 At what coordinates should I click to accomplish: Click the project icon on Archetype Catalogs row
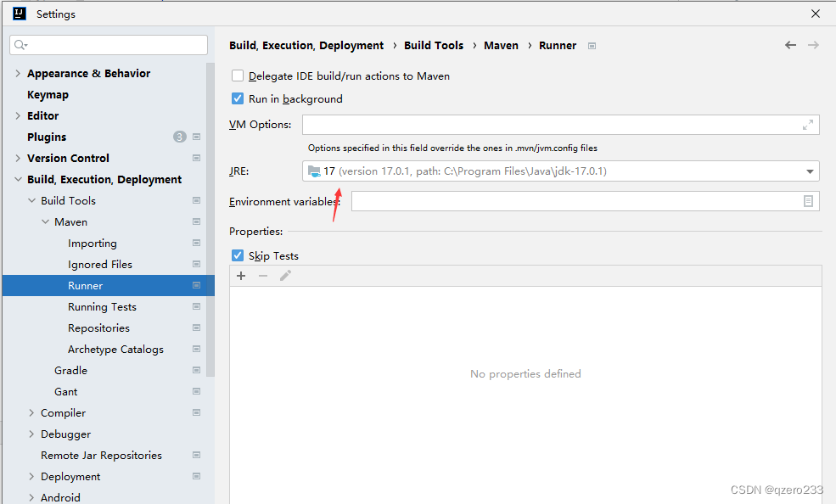pos(196,349)
